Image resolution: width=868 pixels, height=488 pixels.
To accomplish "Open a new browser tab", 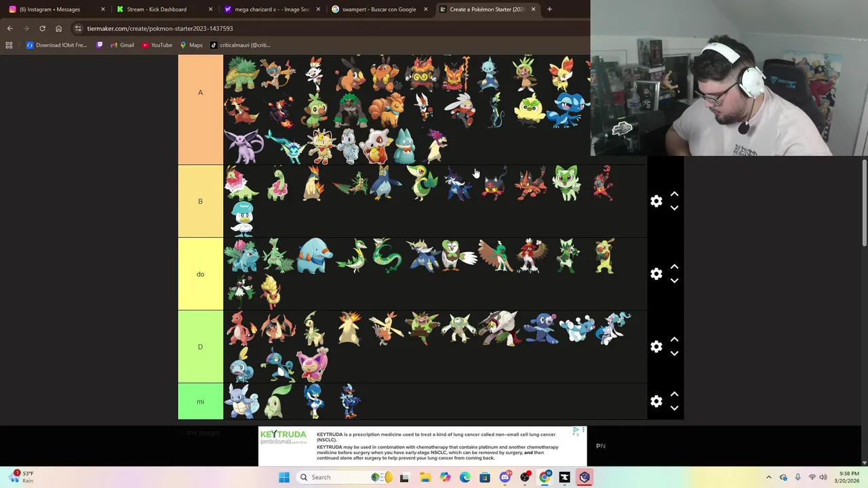I will coord(549,9).
